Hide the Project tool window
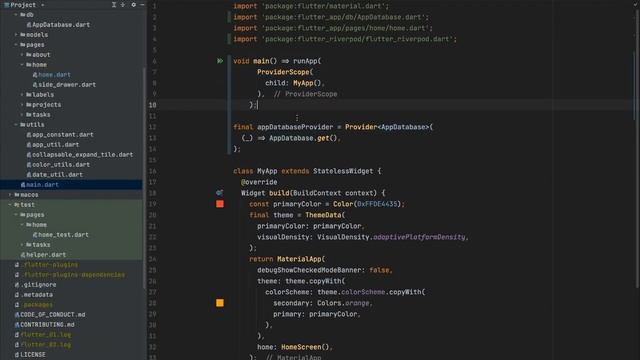640x360 pixels. point(142,4)
